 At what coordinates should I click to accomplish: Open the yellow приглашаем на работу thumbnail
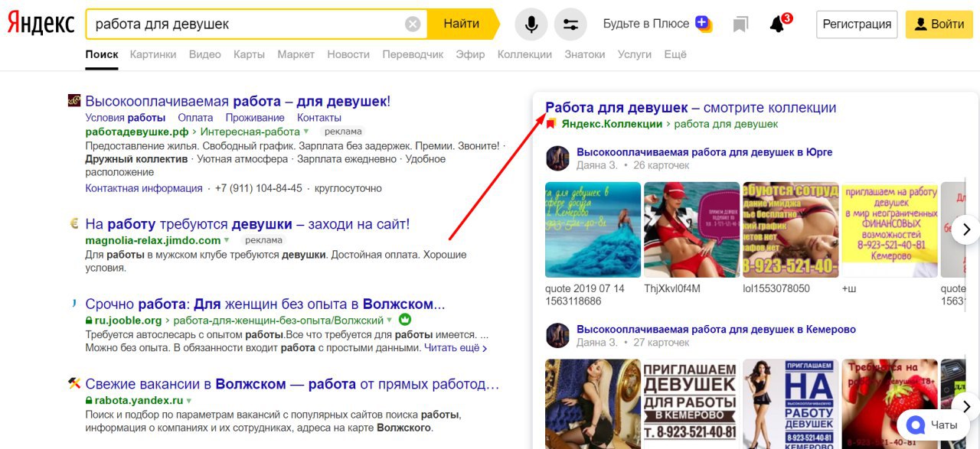(889, 229)
